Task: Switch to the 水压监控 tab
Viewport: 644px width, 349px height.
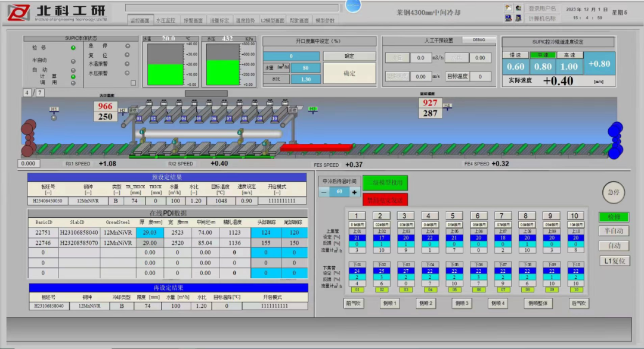Action: (x=166, y=20)
